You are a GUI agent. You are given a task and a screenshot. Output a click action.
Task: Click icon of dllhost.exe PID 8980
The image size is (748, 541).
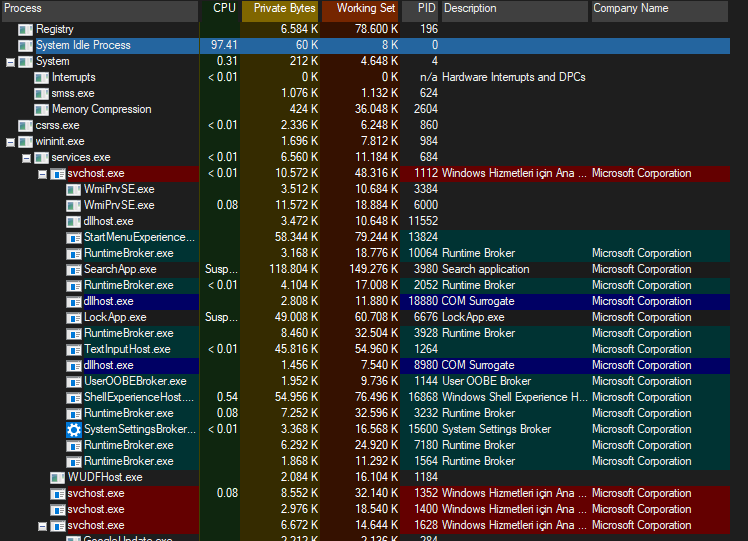74,365
